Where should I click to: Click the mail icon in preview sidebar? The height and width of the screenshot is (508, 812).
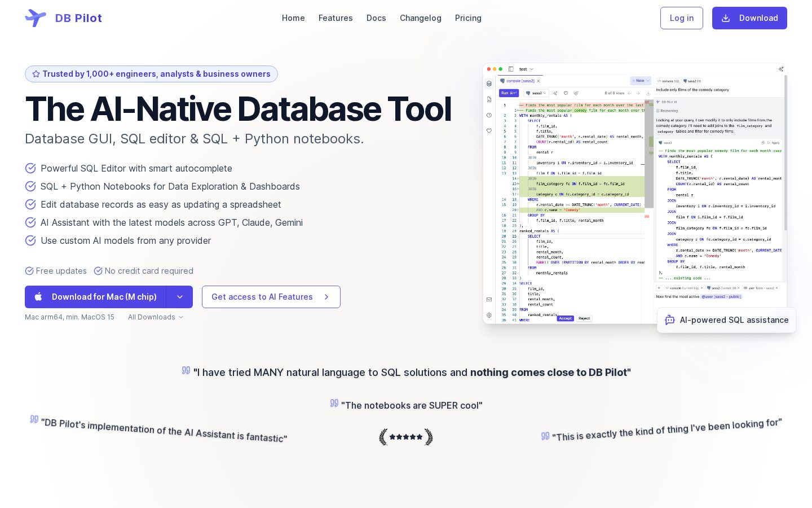coord(489,300)
